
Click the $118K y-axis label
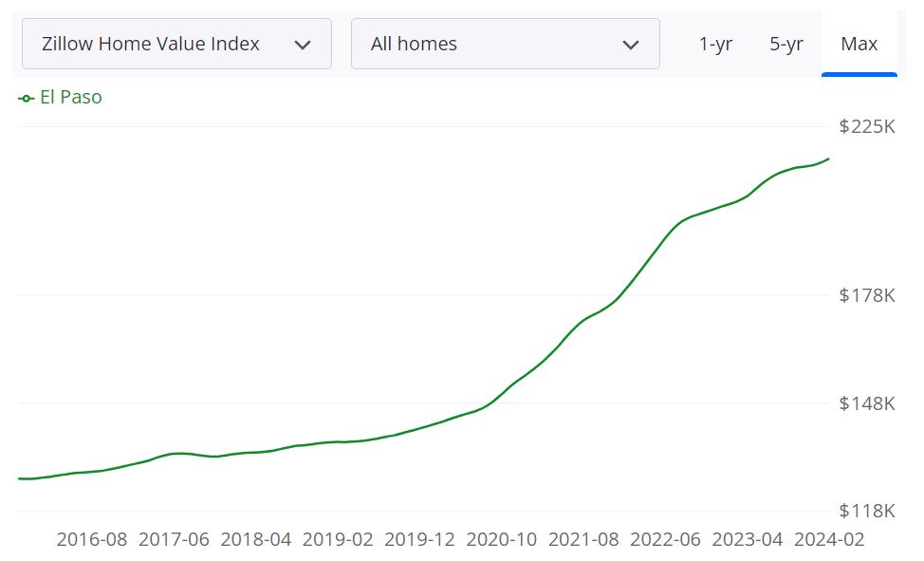pos(867,512)
